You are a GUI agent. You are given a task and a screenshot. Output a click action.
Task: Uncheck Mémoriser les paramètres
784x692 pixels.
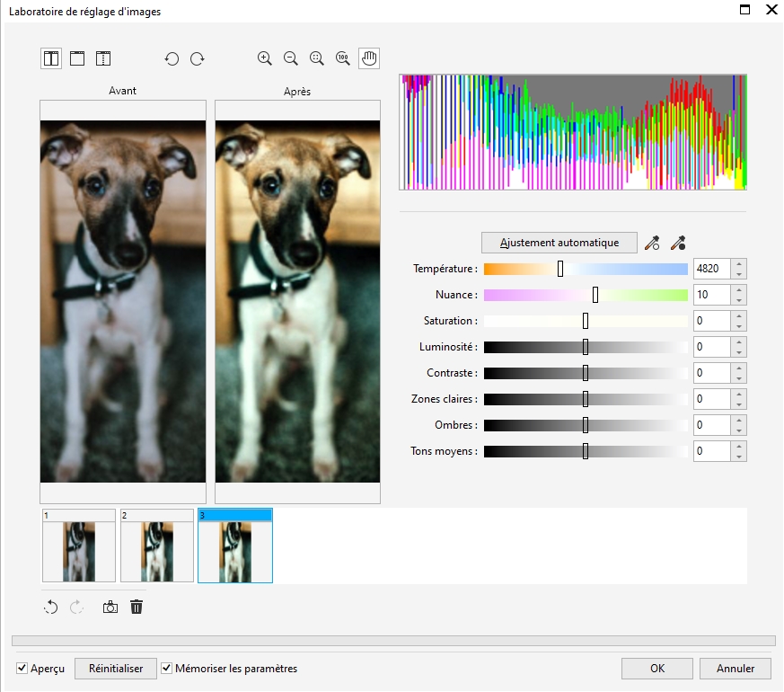(x=166, y=669)
